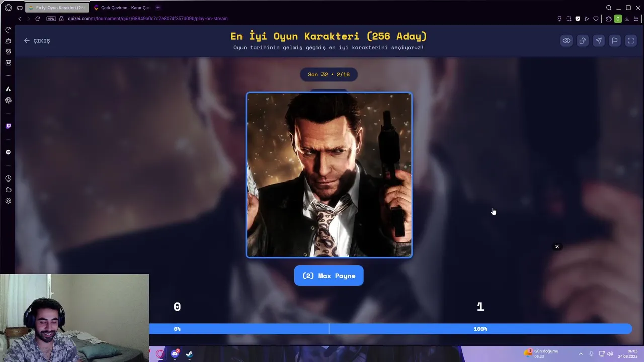Select the (2) Max Payne button
The width and height of the screenshot is (644, 362).
[x=329, y=276]
